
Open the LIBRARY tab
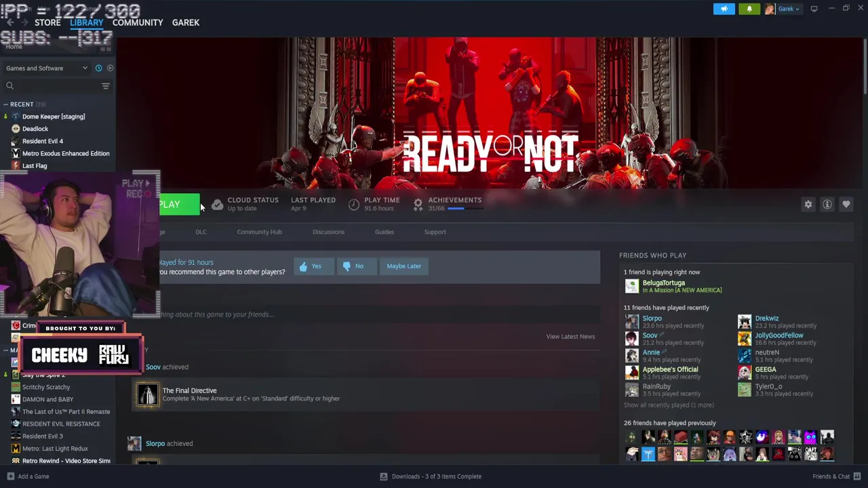[87, 22]
